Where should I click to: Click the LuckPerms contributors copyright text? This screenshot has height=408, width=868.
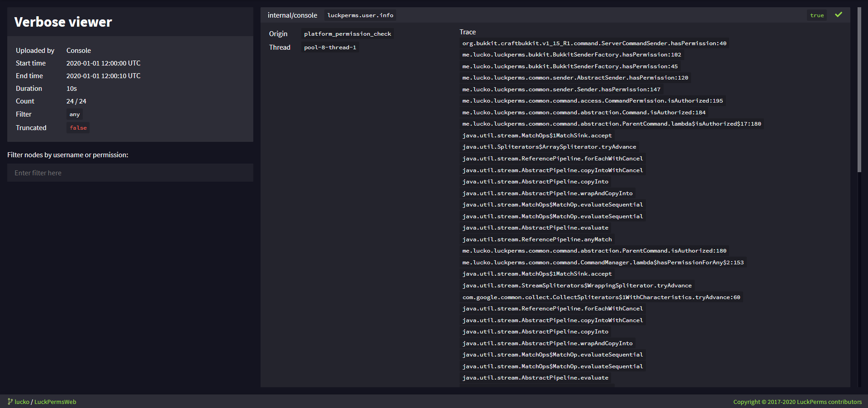[x=797, y=402]
